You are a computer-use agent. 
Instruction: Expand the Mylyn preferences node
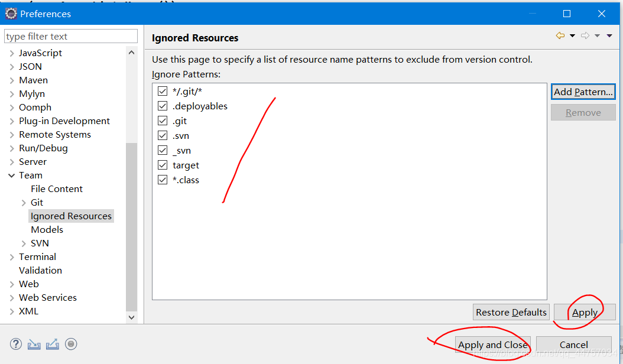11,94
